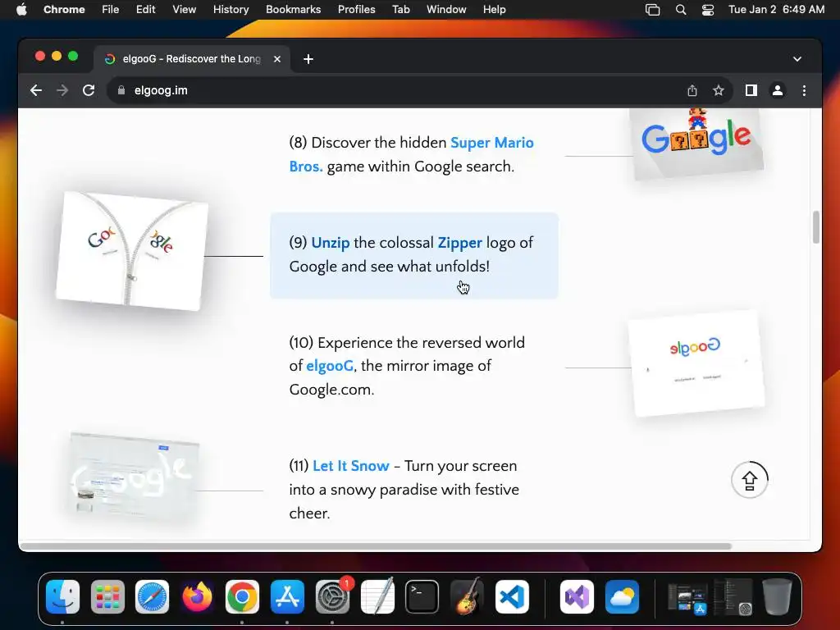Open the Edit menu

tap(145, 10)
